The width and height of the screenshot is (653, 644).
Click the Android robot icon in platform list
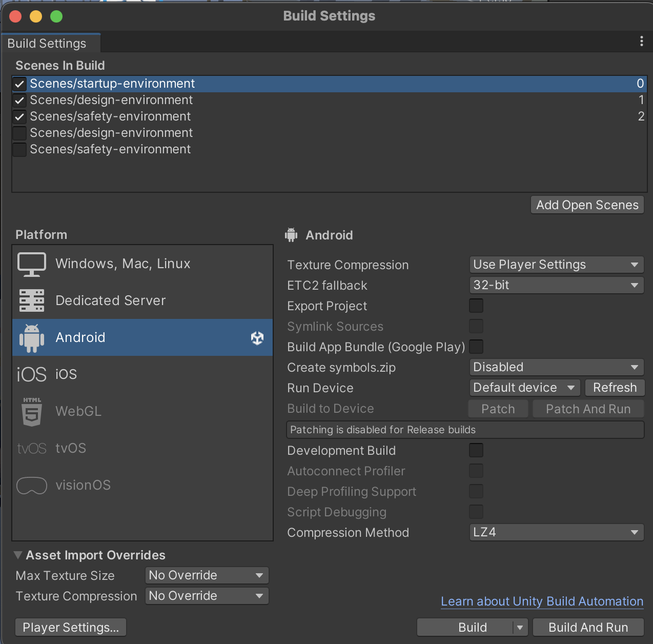click(32, 338)
